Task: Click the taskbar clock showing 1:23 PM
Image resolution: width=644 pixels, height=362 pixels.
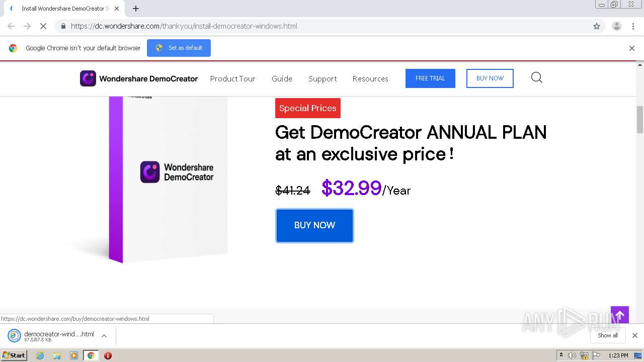Action: coord(618,355)
